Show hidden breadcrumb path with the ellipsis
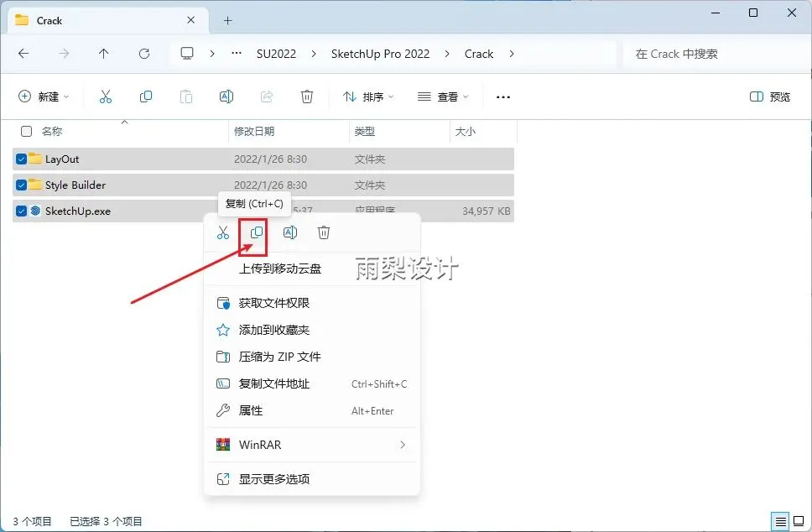Image resolution: width=812 pixels, height=532 pixels. (237, 54)
